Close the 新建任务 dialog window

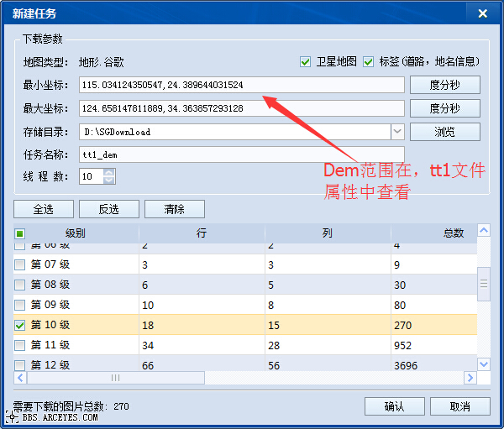tap(481, 13)
